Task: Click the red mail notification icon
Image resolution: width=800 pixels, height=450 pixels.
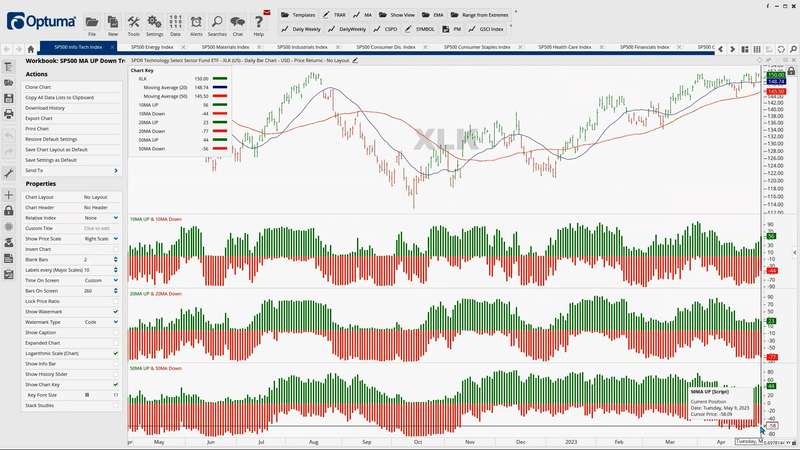Action: click(x=267, y=13)
